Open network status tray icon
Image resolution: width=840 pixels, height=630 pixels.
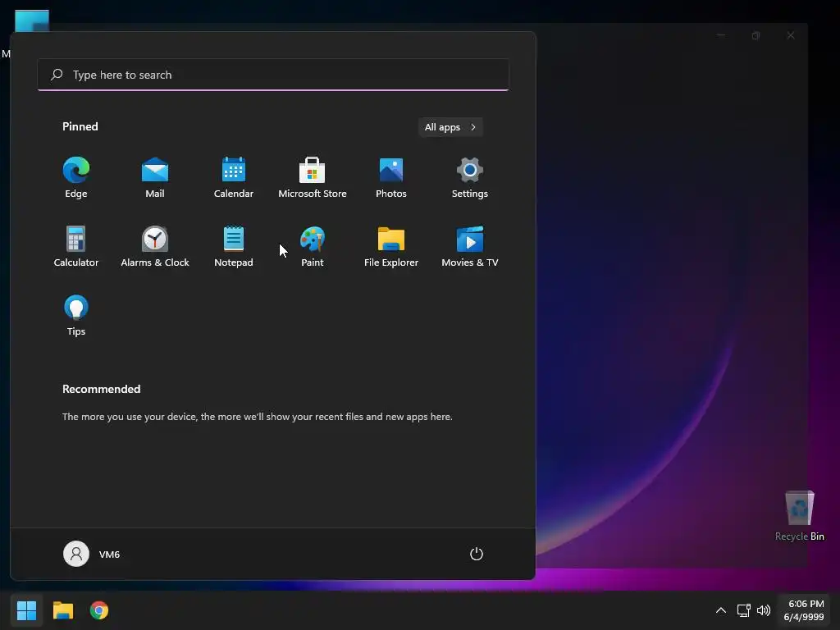point(743,610)
